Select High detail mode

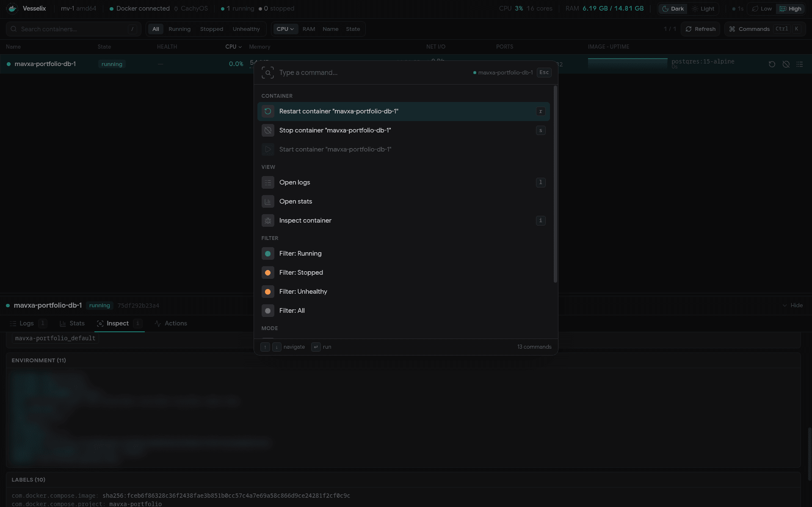tap(790, 8)
